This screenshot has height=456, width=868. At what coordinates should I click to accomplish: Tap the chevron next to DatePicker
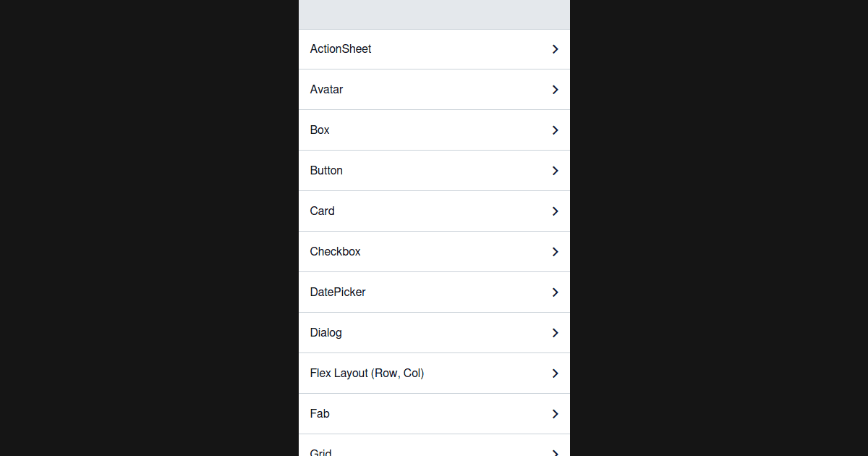(555, 292)
